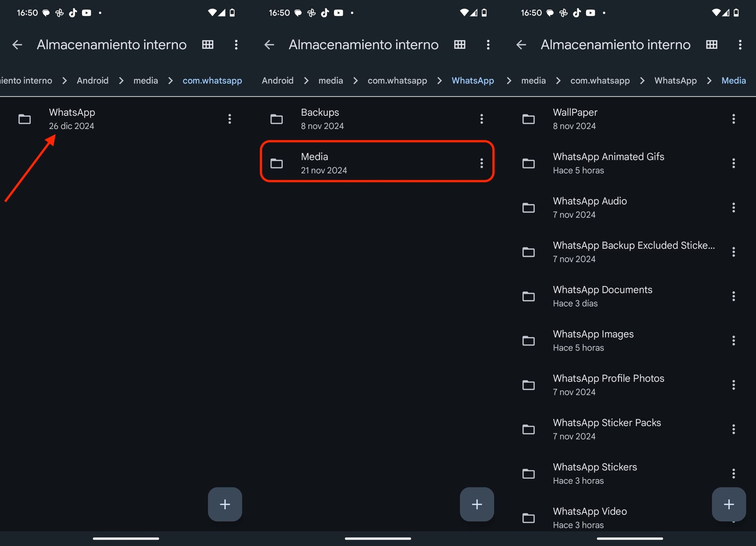Switch to grid view in the leftmost screen
The image size is (756, 546).
tap(207, 45)
